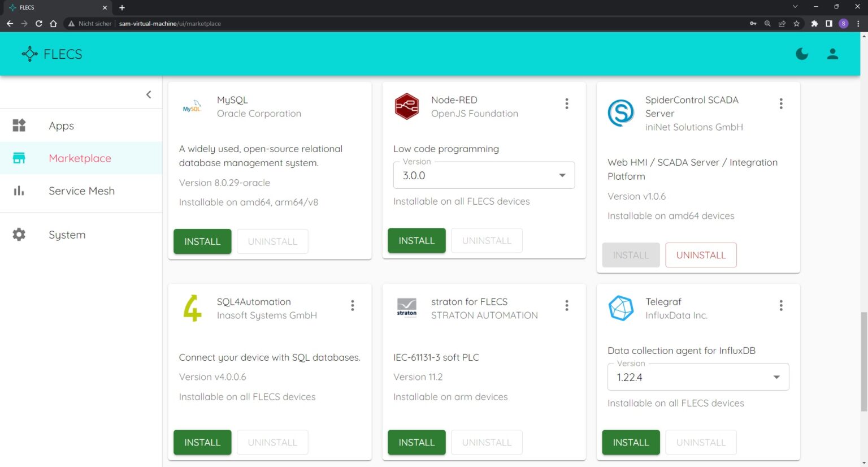
Task: Open the Node-RED card options menu
Action: (x=567, y=103)
